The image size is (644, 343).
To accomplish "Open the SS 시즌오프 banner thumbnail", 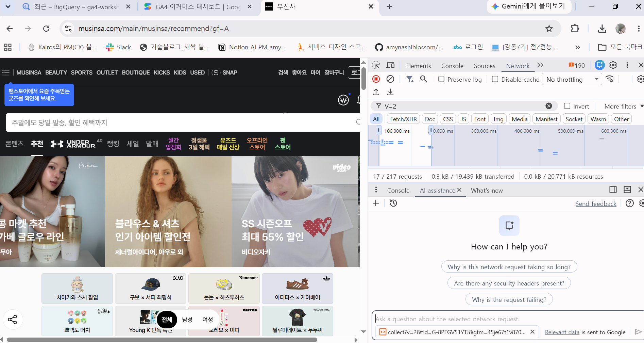I will (295, 212).
